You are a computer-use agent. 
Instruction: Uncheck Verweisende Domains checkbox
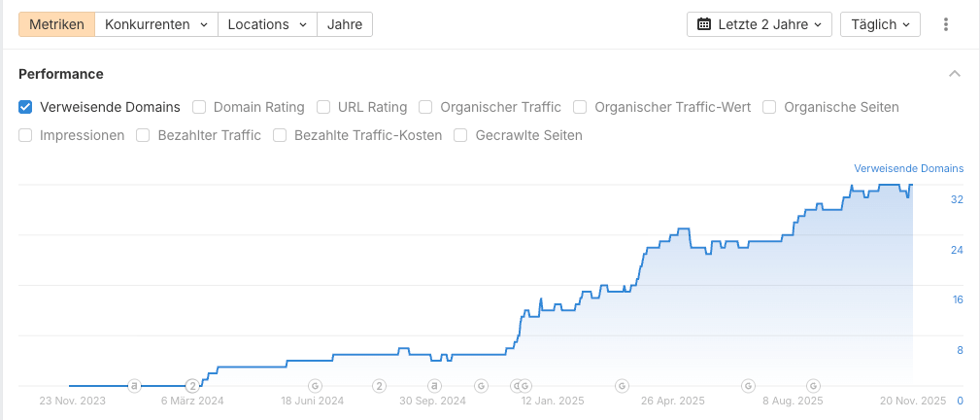click(x=26, y=107)
